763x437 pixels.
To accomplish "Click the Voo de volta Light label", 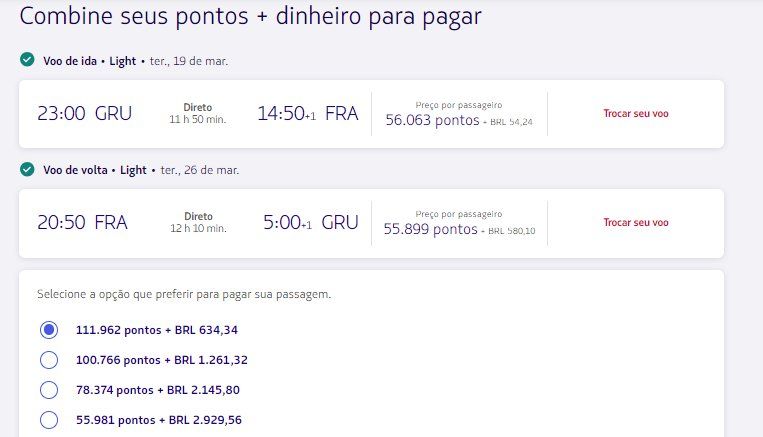I will coord(95,170).
